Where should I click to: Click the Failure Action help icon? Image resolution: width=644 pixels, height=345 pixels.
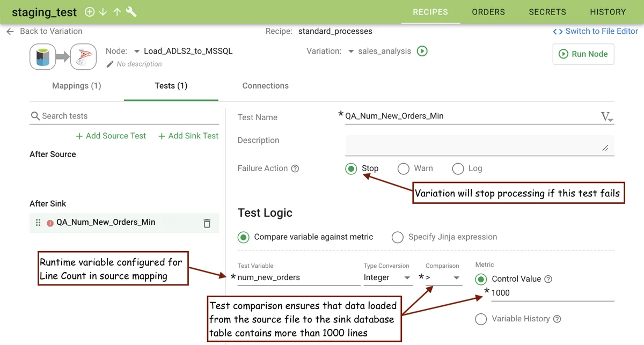[295, 168]
